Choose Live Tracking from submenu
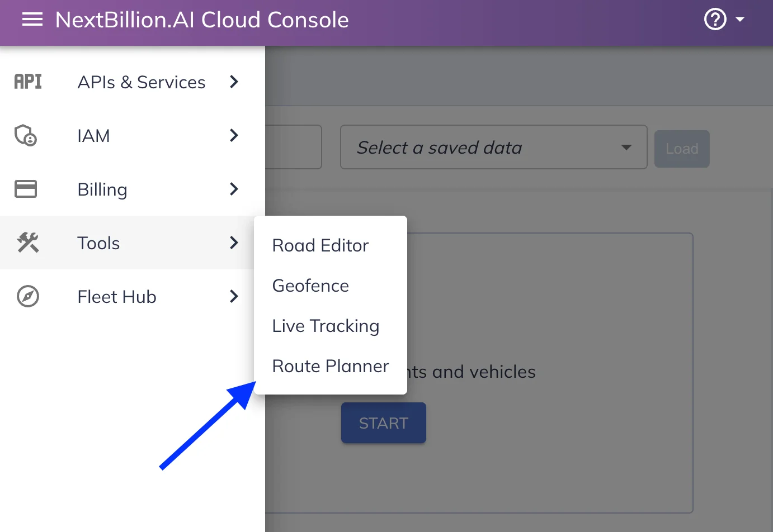The height and width of the screenshot is (532, 773). click(x=331, y=326)
